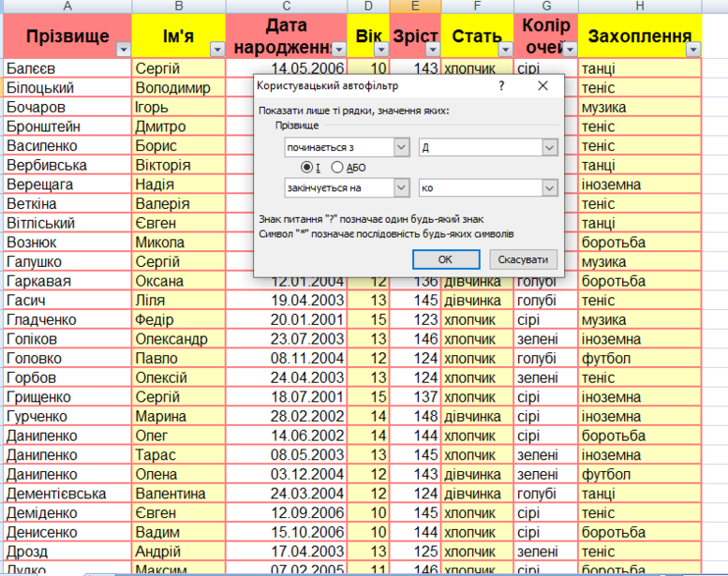This screenshot has width=728, height=576.
Task: Click the date cell '15.10.2006'
Action: tap(287, 532)
